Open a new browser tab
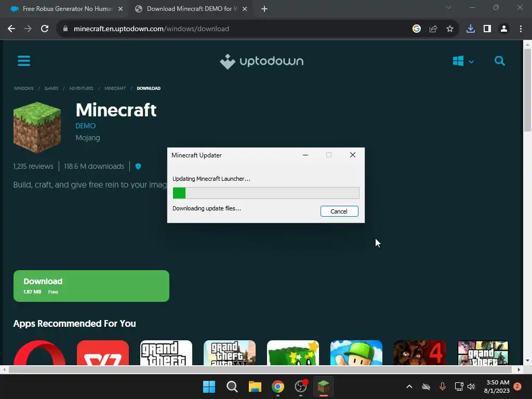The height and width of the screenshot is (399, 532). click(x=264, y=9)
